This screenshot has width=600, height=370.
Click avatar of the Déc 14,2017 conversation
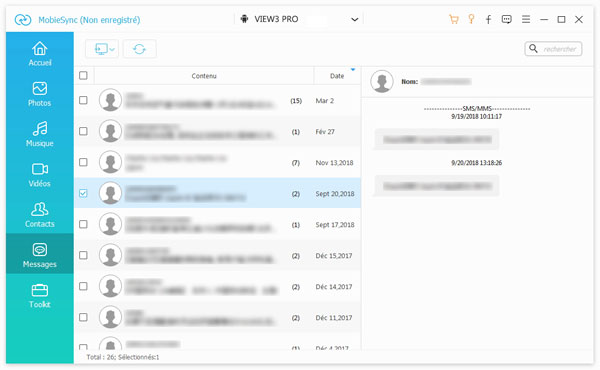click(x=110, y=286)
